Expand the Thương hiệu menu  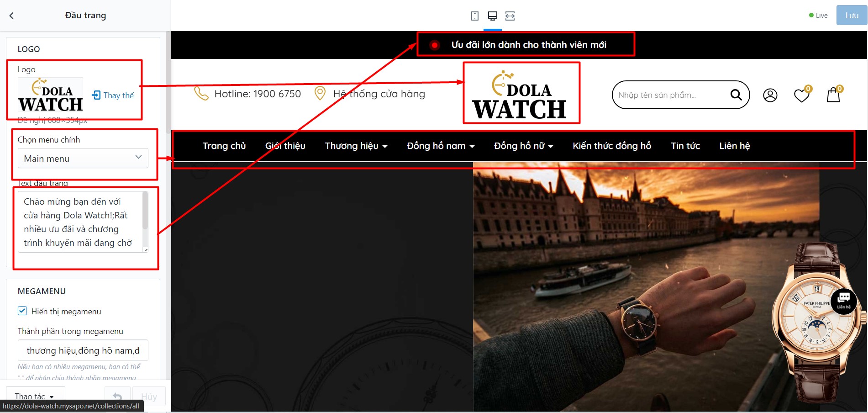(x=356, y=146)
